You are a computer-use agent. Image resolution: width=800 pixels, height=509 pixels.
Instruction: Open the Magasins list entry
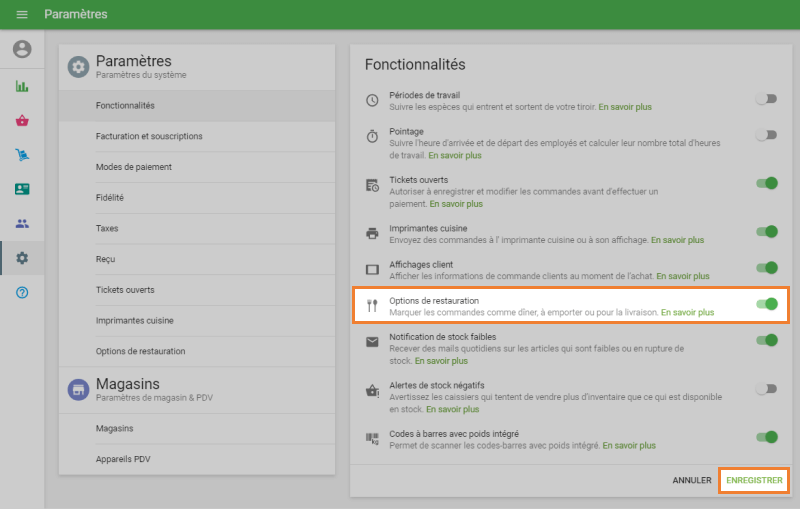click(x=197, y=428)
